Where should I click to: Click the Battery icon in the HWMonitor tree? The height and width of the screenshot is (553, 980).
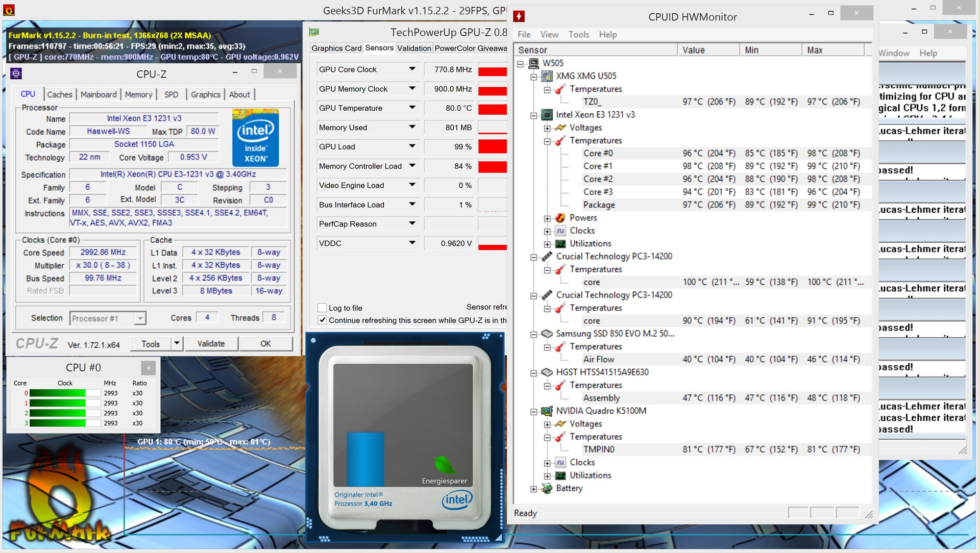(x=547, y=488)
